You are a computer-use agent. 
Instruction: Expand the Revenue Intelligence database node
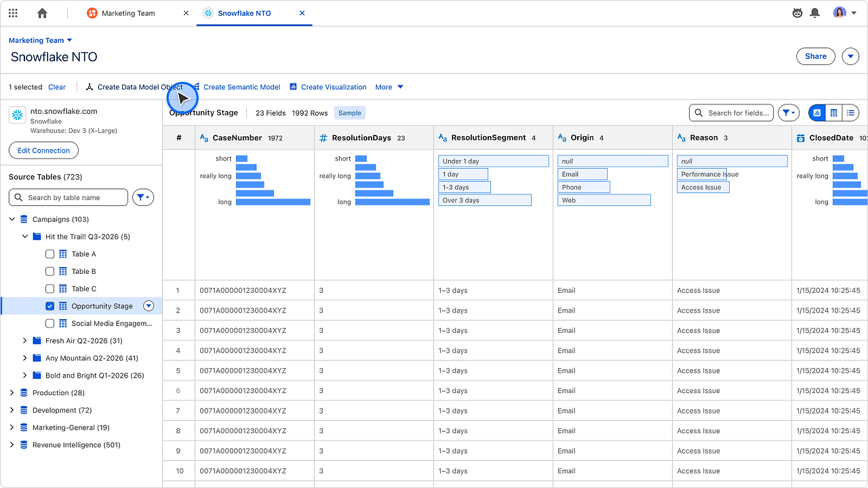(12, 445)
